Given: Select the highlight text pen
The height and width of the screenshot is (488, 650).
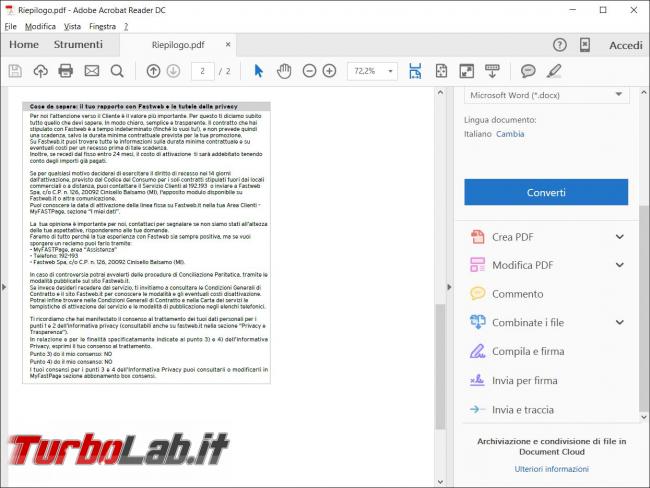Looking at the screenshot, I should click(x=554, y=71).
